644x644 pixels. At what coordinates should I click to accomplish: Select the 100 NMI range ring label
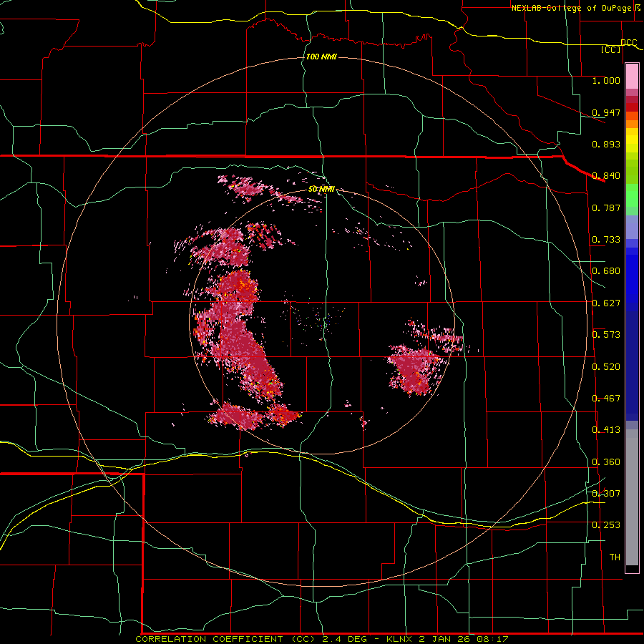pos(321,57)
